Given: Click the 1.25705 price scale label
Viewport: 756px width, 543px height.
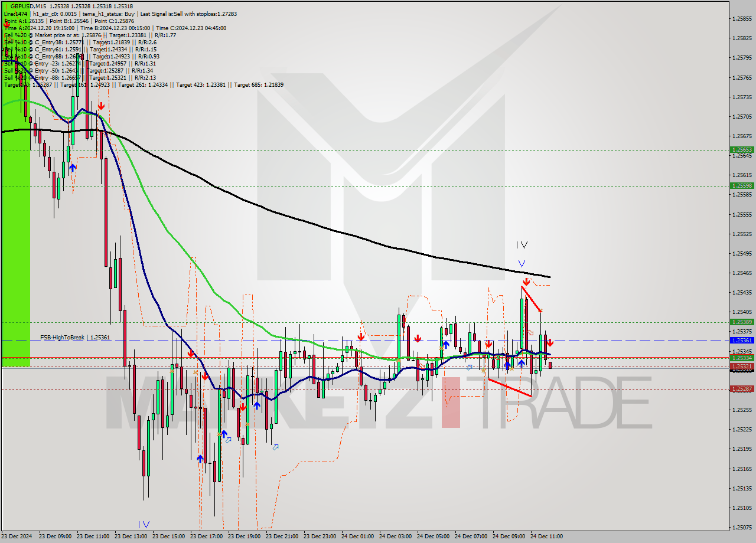Looking at the screenshot, I should pos(742,116).
